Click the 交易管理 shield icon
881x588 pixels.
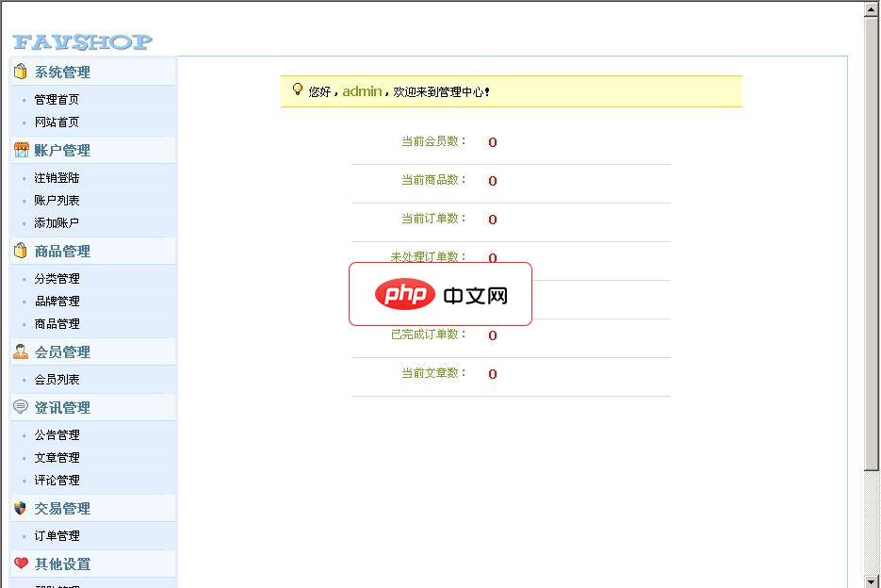click(19, 507)
